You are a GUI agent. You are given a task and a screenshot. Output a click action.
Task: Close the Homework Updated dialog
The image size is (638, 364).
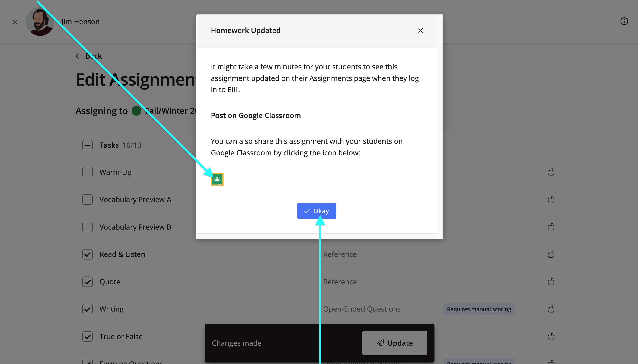pyautogui.click(x=420, y=31)
